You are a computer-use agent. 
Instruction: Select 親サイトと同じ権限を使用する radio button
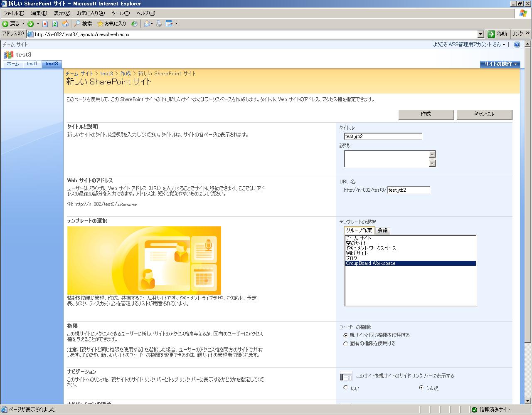pyautogui.click(x=345, y=335)
